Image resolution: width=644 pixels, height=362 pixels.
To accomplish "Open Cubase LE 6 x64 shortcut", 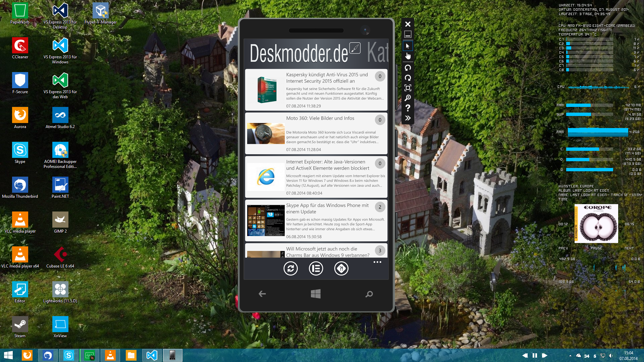I will (60, 257).
